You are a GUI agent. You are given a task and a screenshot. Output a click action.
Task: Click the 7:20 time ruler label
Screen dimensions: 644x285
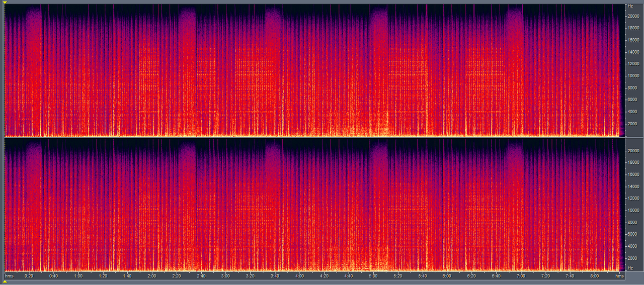[545, 276]
